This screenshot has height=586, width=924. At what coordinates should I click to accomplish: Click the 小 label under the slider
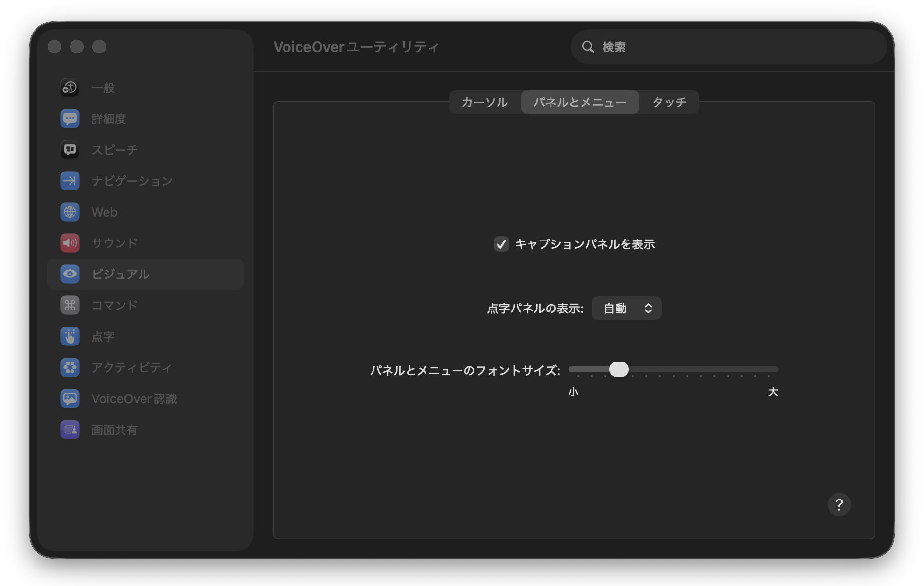click(573, 392)
